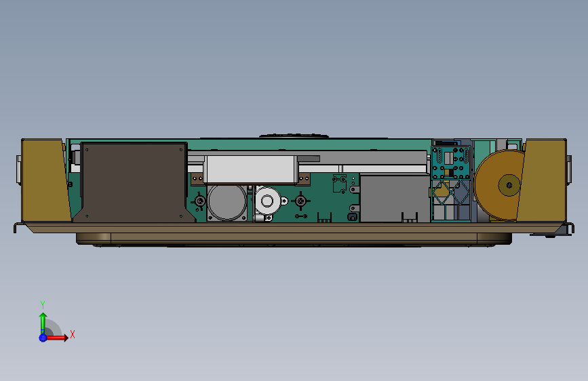Select the light gray rectangular block on rail
588x381 pixels.
coord(250,169)
